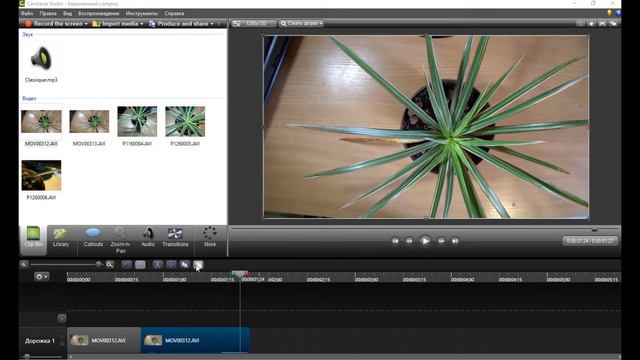Enable crop mode in the preview toolbar
640x360 pixels.
click(x=580, y=23)
